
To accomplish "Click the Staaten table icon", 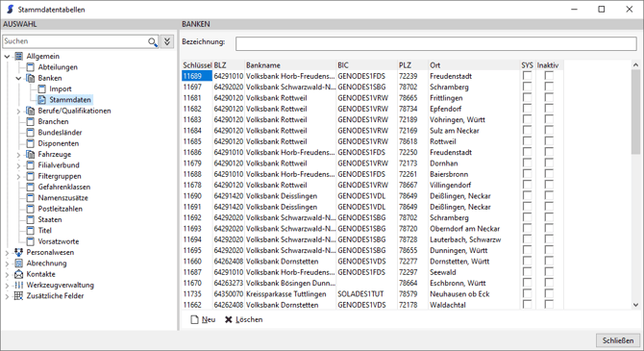I will coord(31,219).
